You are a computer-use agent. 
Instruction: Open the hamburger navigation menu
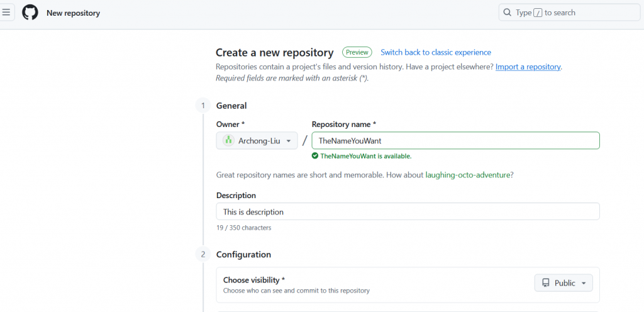coord(6,13)
